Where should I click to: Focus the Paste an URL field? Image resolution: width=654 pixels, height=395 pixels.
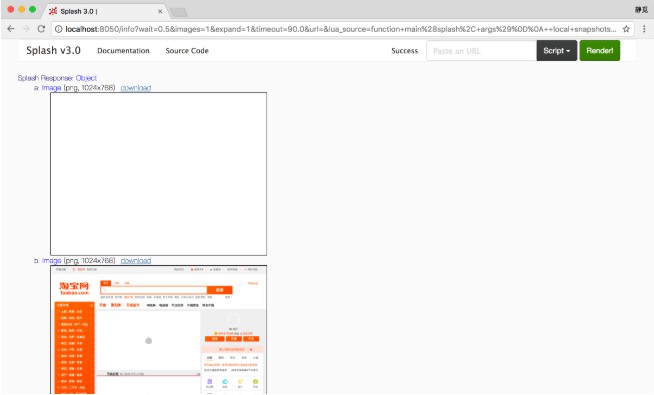click(481, 51)
